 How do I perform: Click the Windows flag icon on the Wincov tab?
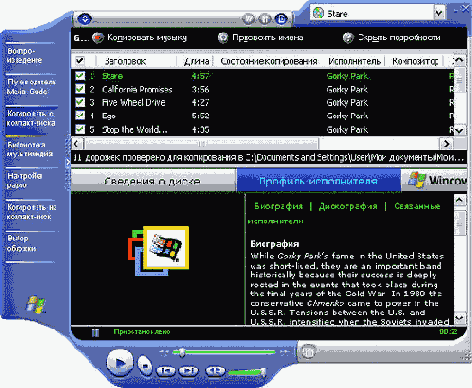417,180
